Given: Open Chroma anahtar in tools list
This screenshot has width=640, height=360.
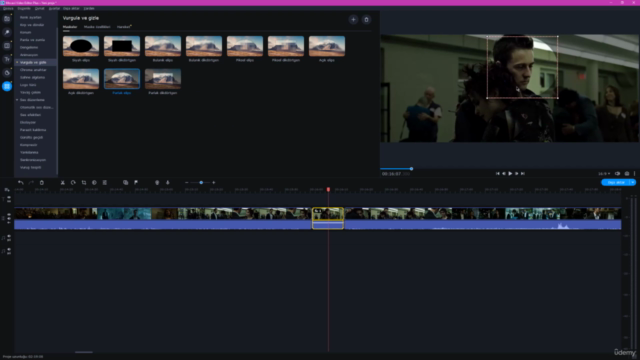Looking at the screenshot, I should click(x=33, y=70).
